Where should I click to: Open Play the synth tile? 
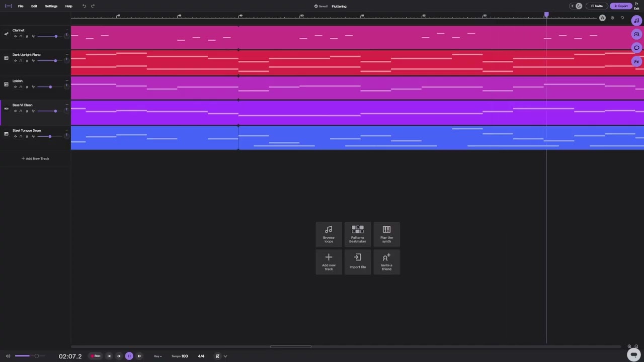click(386, 234)
